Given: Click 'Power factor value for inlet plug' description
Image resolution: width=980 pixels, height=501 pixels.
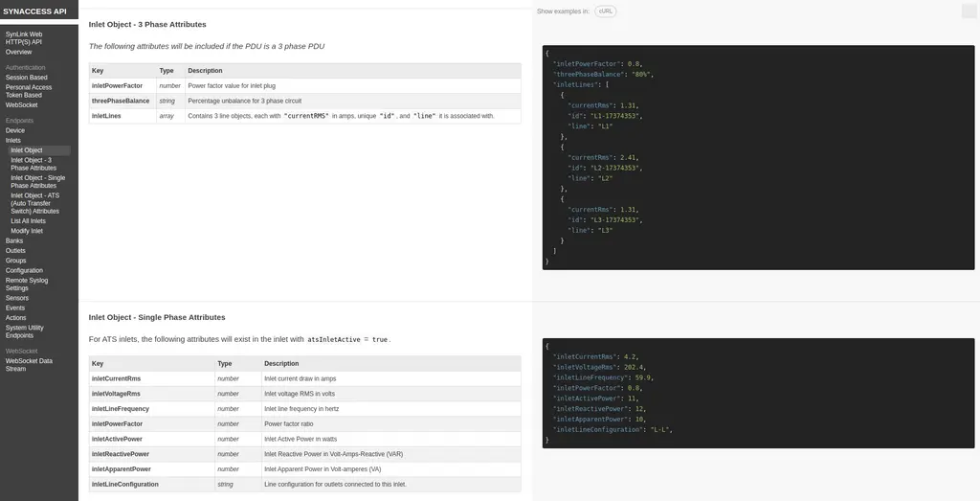Looking at the screenshot, I should pyautogui.click(x=232, y=85).
